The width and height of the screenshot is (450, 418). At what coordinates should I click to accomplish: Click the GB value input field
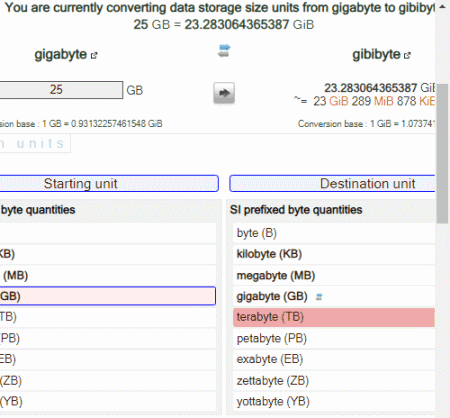61,90
